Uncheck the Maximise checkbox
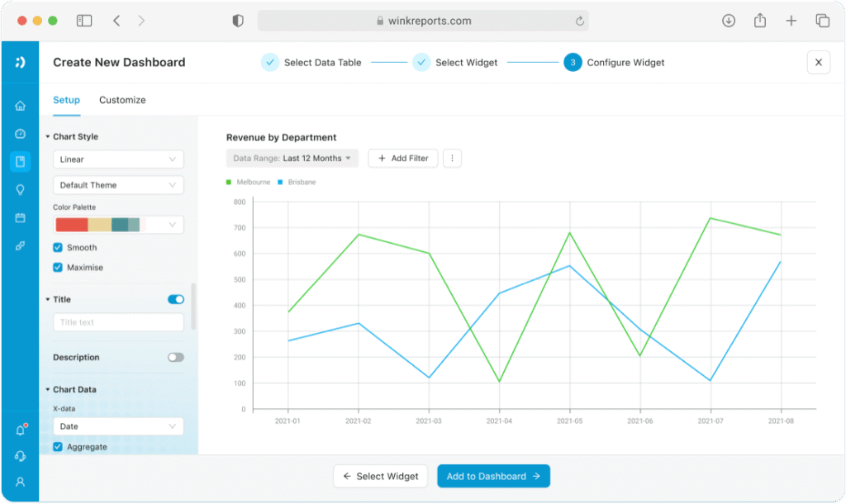 [58, 268]
